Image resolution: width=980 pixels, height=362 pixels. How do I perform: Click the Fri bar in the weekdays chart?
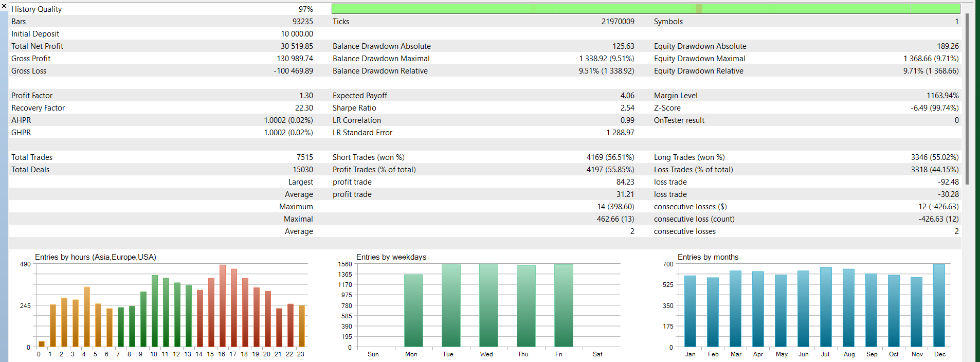564,306
